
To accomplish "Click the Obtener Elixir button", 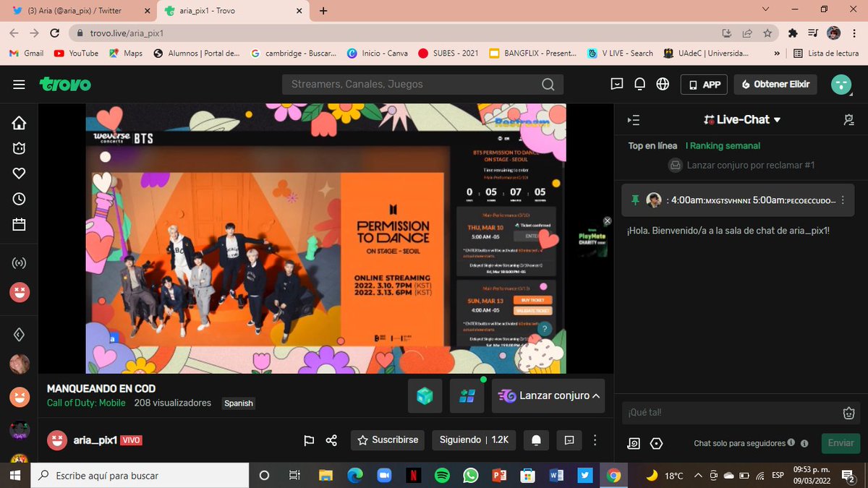I will tap(775, 85).
